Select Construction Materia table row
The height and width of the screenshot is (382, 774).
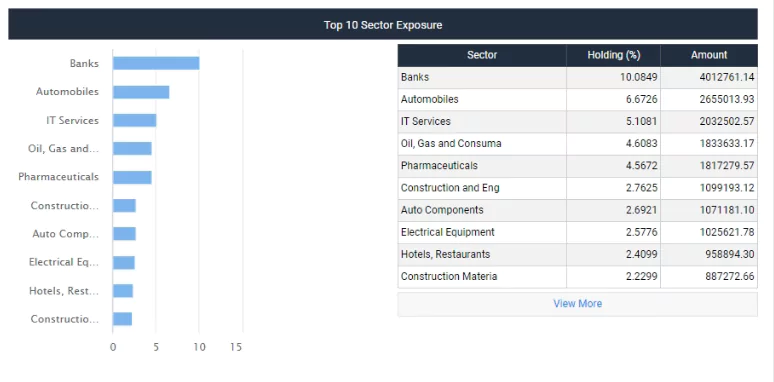pos(578,276)
